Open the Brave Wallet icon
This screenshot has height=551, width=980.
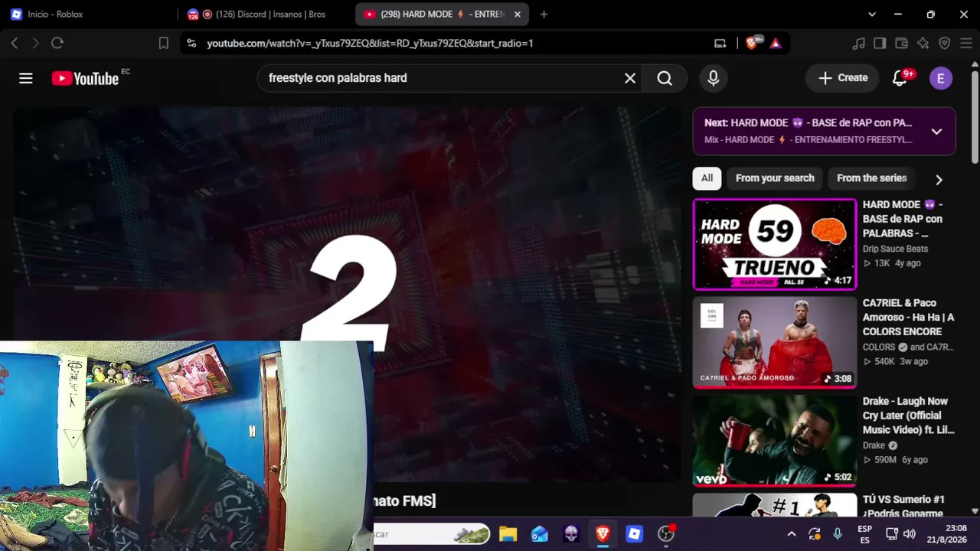901,44
